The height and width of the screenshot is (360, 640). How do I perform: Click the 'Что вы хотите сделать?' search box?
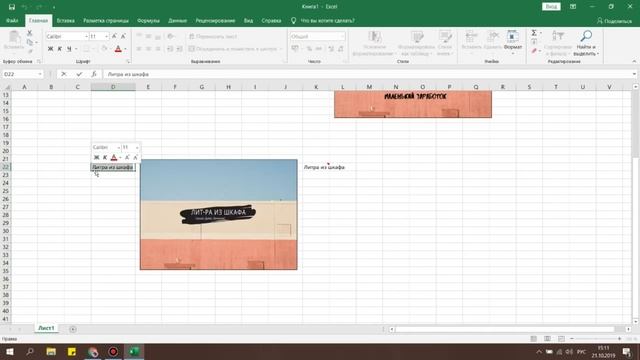[x=327, y=21]
